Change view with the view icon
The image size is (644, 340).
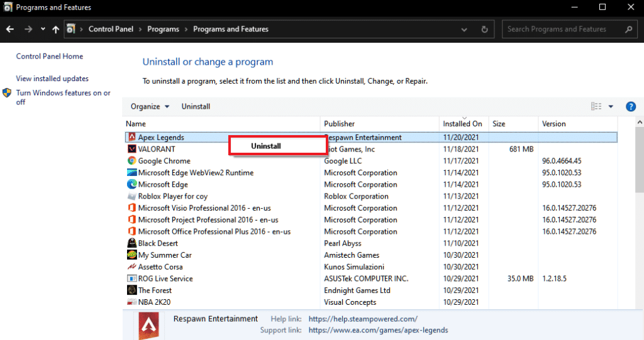pos(596,106)
